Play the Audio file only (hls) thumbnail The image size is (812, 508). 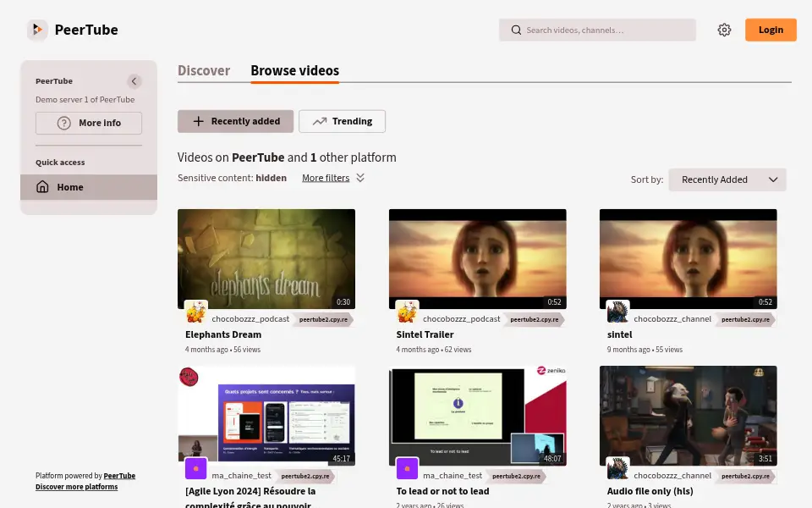pos(689,416)
